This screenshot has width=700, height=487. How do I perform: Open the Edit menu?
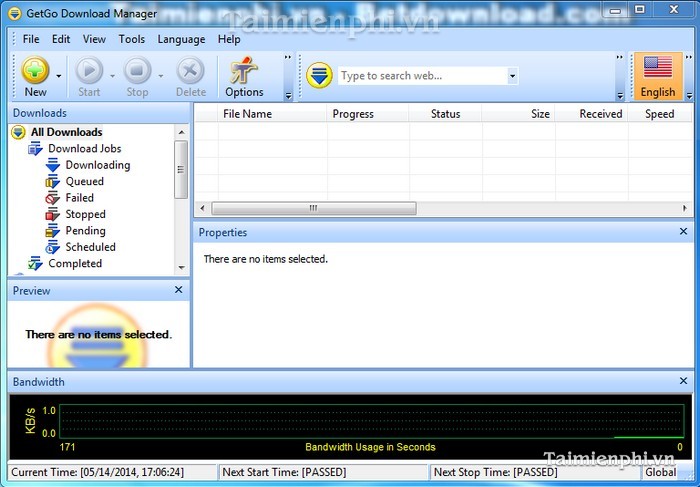[x=61, y=39]
